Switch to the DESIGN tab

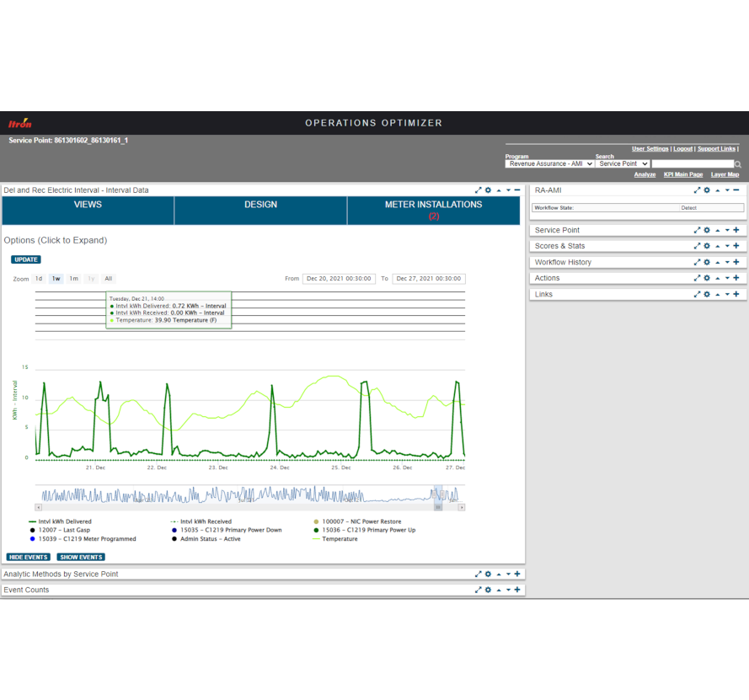coord(261,204)
